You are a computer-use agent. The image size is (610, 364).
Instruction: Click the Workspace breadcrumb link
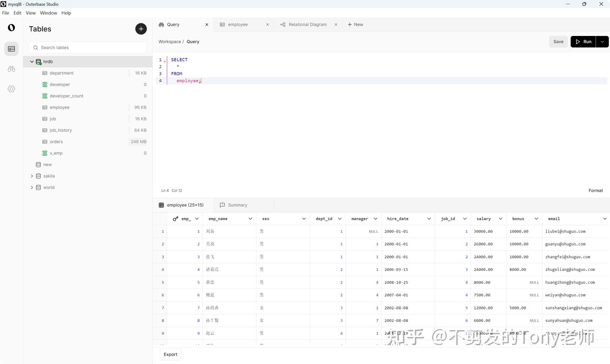[x=169, y=41]
